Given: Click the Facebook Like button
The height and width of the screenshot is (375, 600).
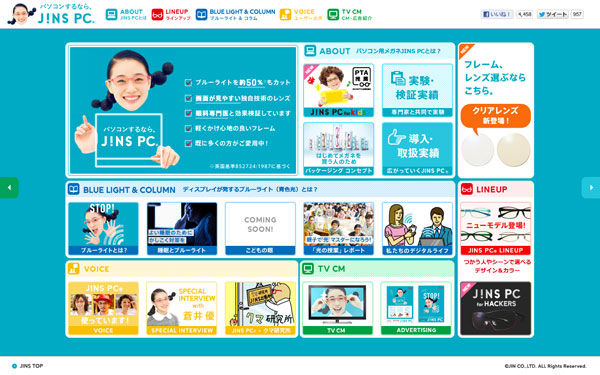Looking at the screenshot, I should pos(497,14).
